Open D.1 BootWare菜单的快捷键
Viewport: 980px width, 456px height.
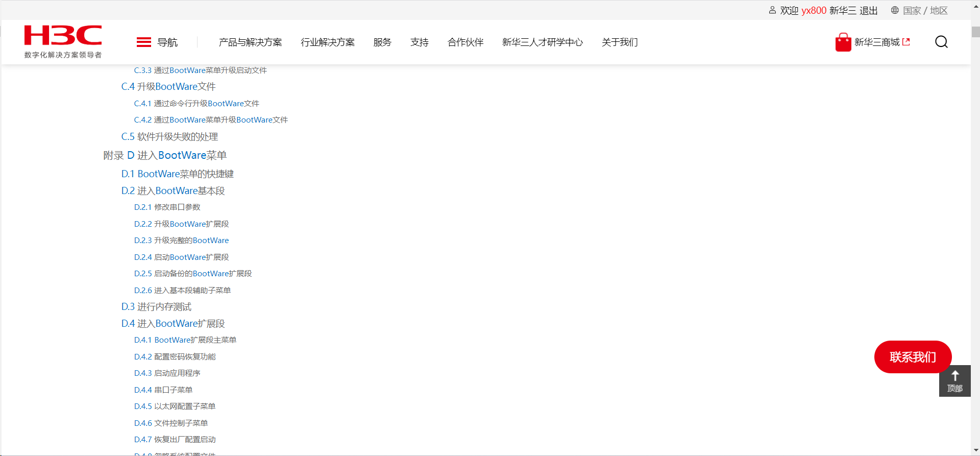click(178, 174)
